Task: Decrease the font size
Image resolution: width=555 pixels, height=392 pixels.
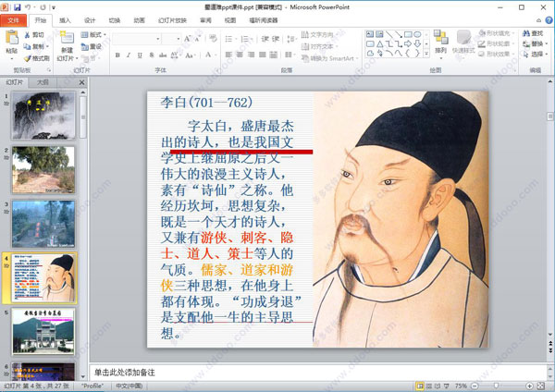Action: 198,39
